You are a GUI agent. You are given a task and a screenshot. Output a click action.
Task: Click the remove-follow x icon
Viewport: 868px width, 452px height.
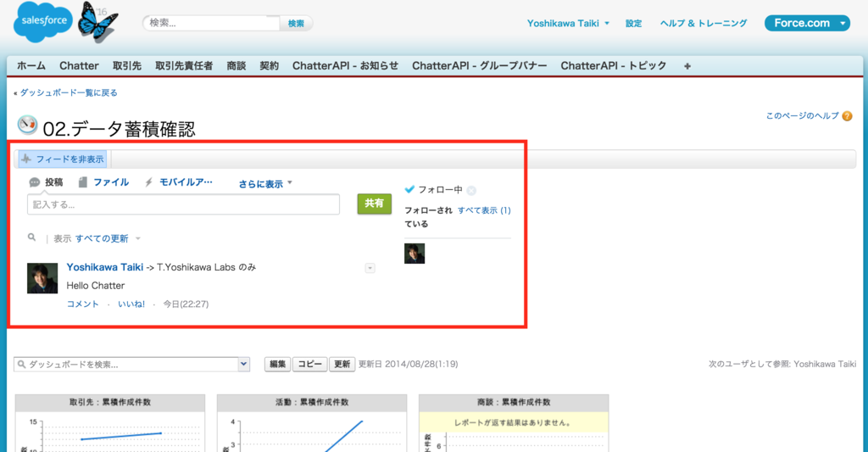point(471,191)
